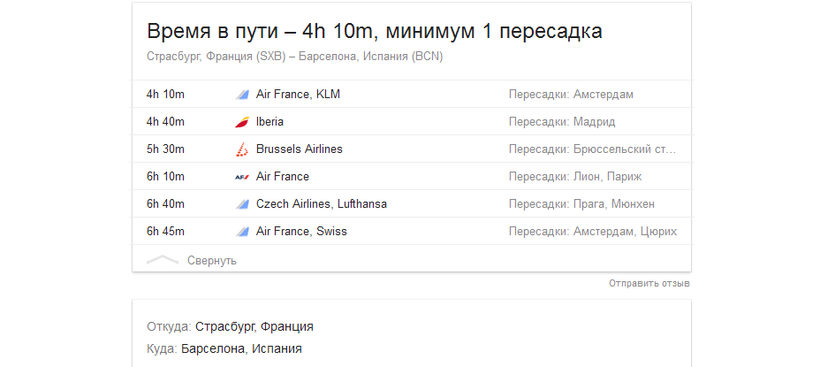820x367 pixels.
Task: Click the Свернуть collapse label
Action: click(212, 260)
